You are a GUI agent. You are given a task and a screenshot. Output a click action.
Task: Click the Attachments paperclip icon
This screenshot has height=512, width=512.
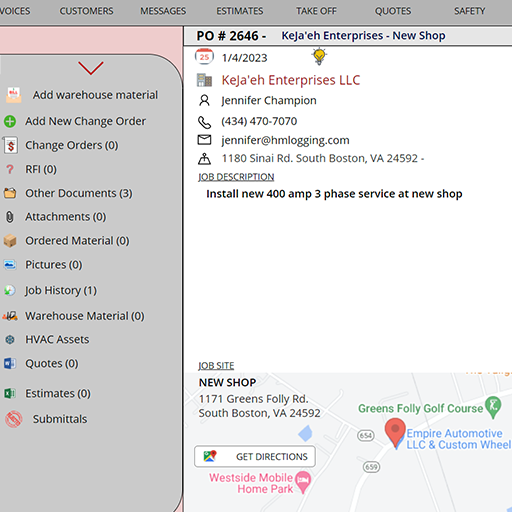click(x=10, y=217)
